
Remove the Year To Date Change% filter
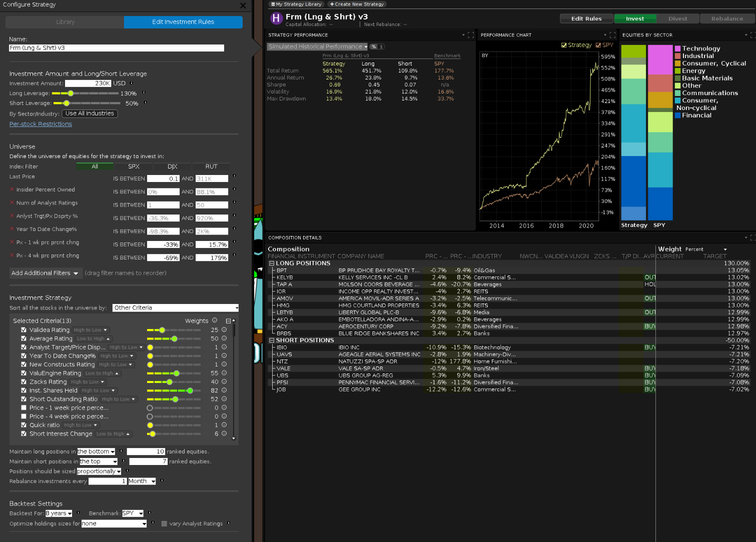pos(12,229)
